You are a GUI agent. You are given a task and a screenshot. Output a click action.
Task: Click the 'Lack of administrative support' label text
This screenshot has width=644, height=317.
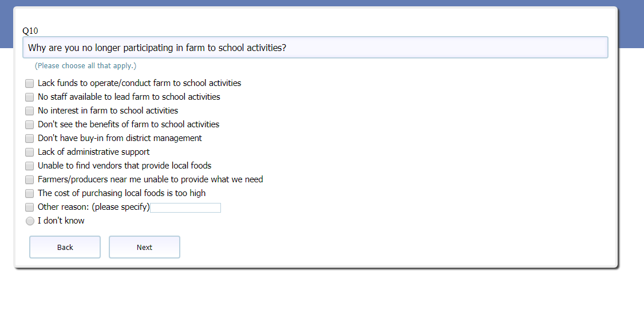click(x=93, y=152)
